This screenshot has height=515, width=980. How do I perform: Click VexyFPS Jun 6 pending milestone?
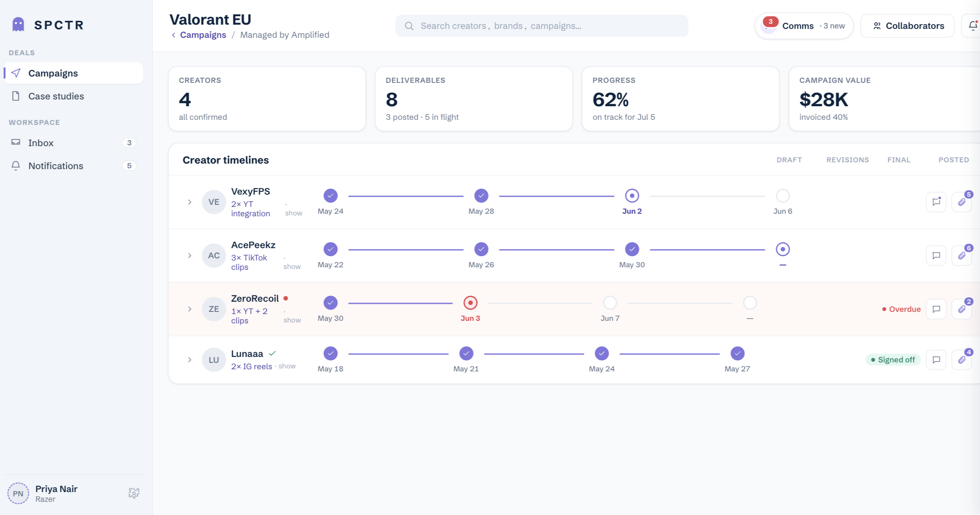[x=783, y=195]
